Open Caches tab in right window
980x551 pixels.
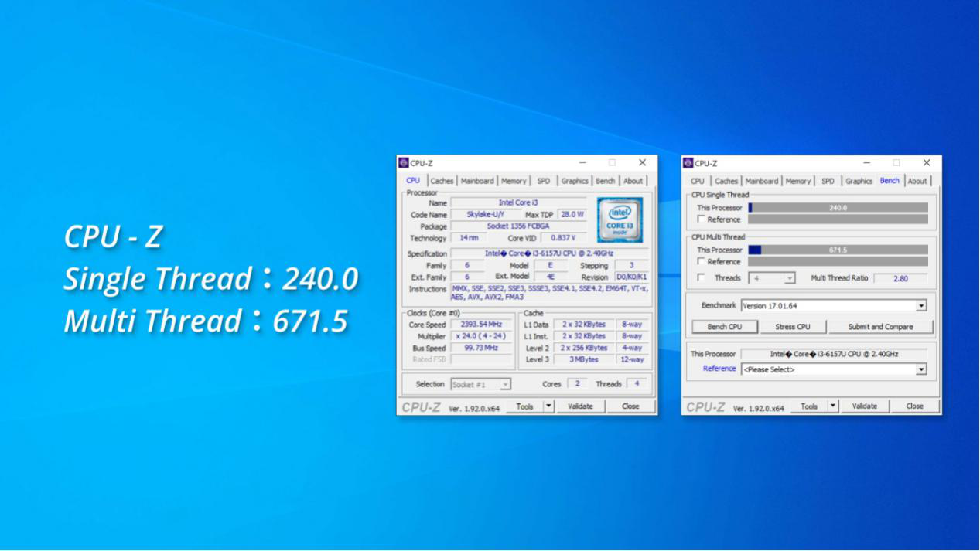coord(726,181)
